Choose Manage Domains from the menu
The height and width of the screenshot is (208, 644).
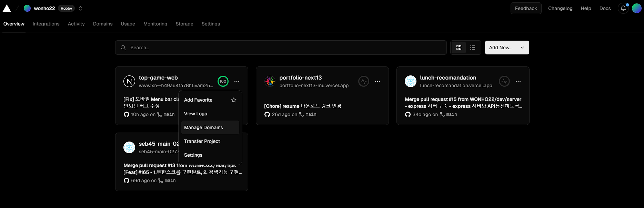210,127
